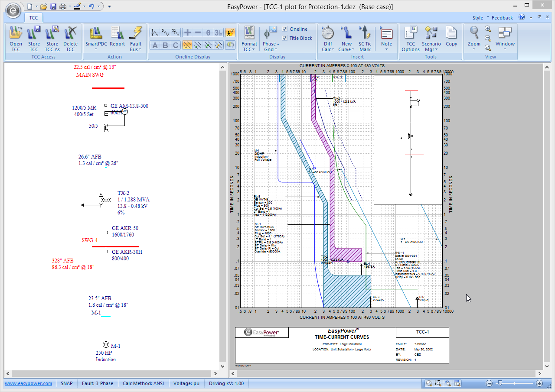Click the status bar zoom minus button
The image size is (555, 392).
click(x=489, y=383)
